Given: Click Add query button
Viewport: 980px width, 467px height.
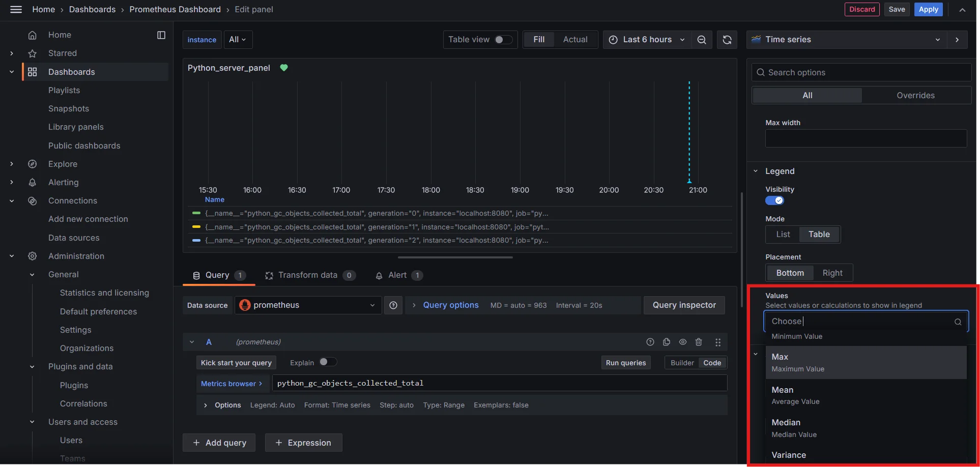Looking at the screenshot, I should click(219, 443).
